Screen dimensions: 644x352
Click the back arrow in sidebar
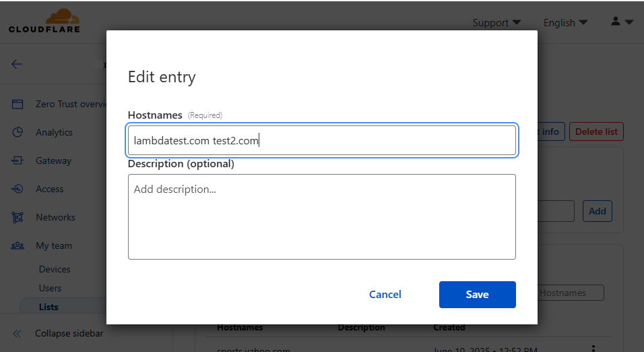click(x=17, y=64)
